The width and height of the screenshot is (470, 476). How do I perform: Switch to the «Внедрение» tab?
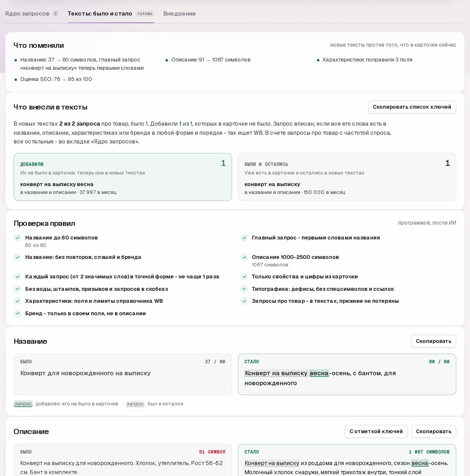[x=179, y=13]
